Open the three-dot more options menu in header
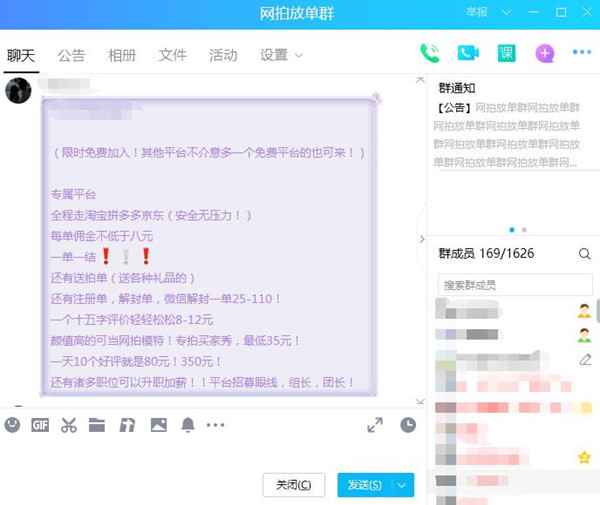Screen dimensions: 600x505 [582, 52]
